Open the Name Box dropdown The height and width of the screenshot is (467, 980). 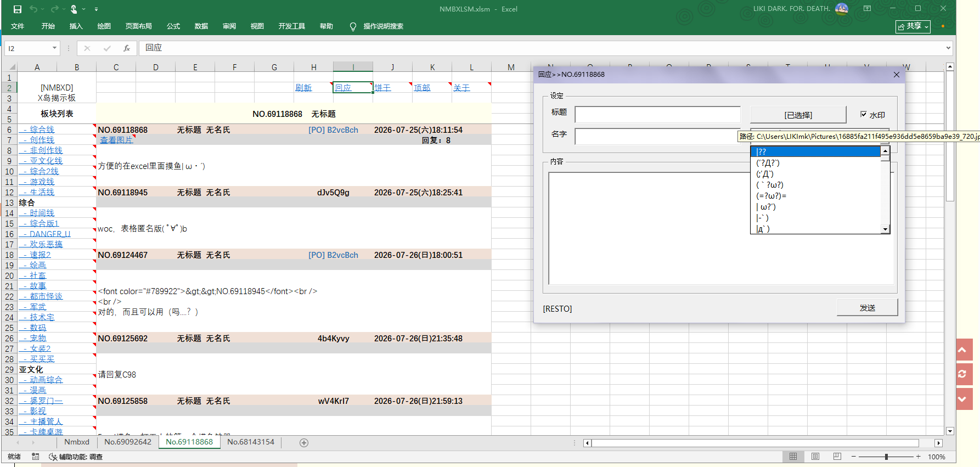(x=54, y=48)
